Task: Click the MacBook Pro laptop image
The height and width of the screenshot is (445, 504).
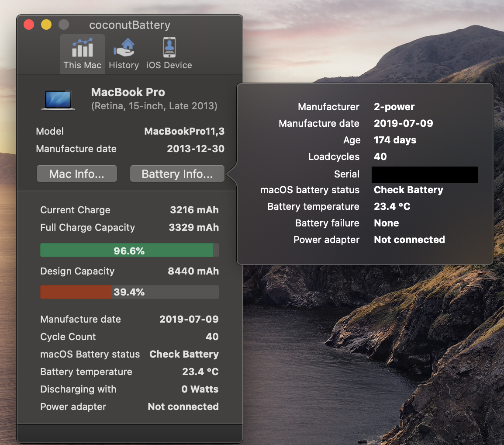Action: click(58, 100)
